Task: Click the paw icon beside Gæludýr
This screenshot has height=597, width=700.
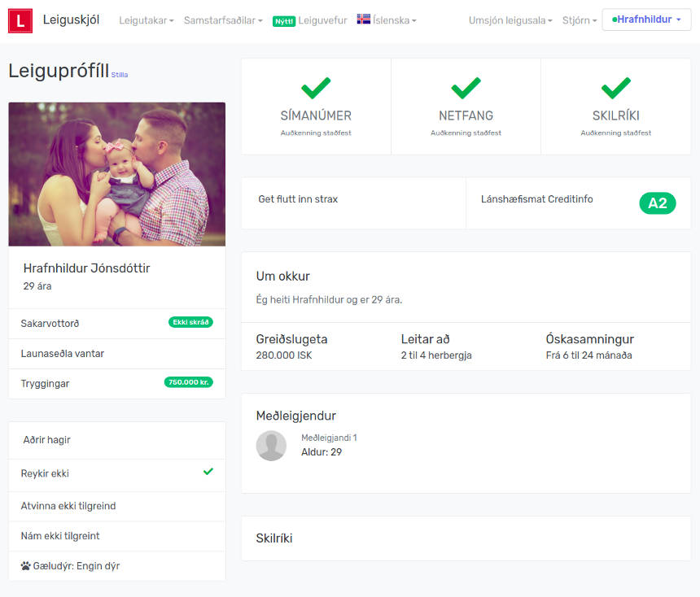Action: coord(25,566)
